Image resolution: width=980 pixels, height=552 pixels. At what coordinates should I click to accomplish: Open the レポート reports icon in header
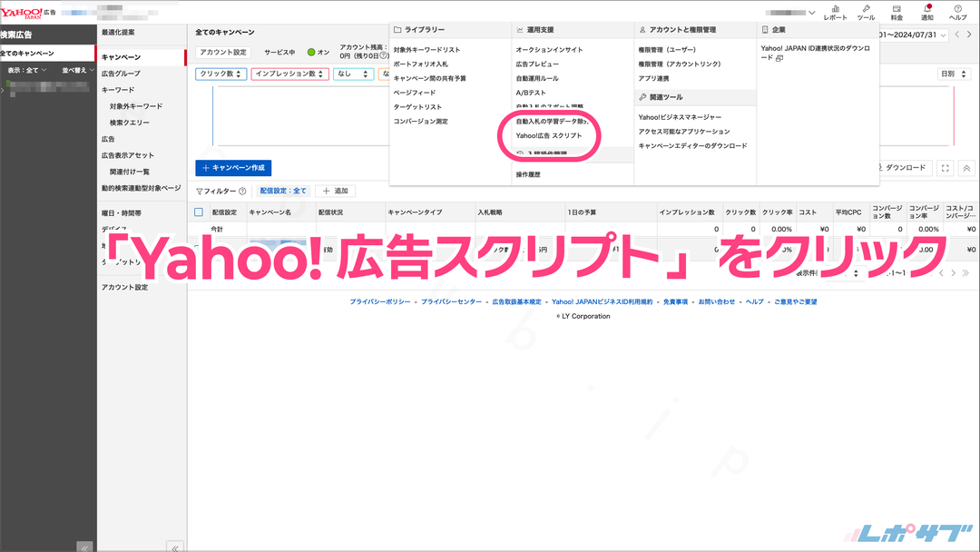(835, 13)
